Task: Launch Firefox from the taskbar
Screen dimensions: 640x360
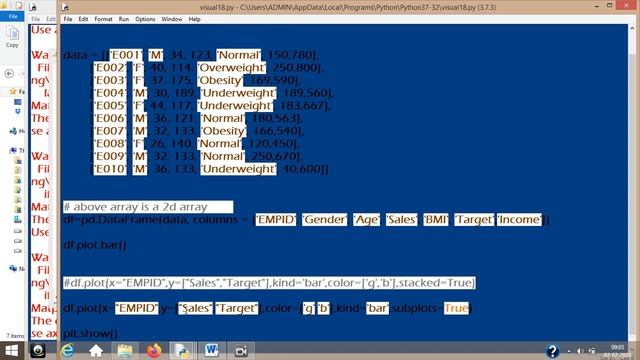Action: (154, 351)
